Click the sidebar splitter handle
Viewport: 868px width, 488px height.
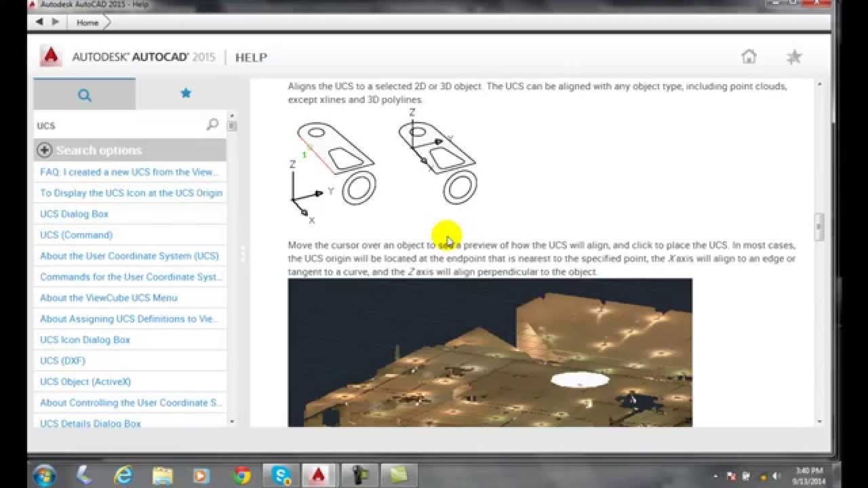coord(242,254)
